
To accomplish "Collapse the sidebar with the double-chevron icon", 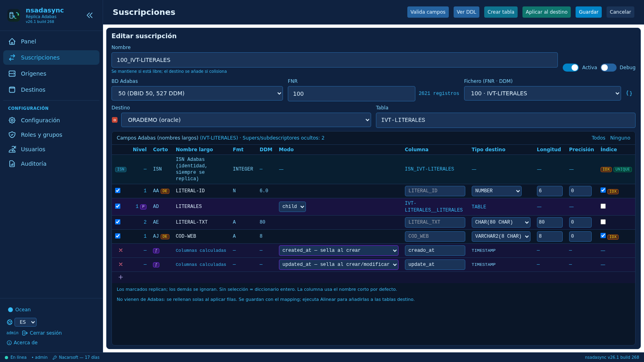I will [90, 15].
